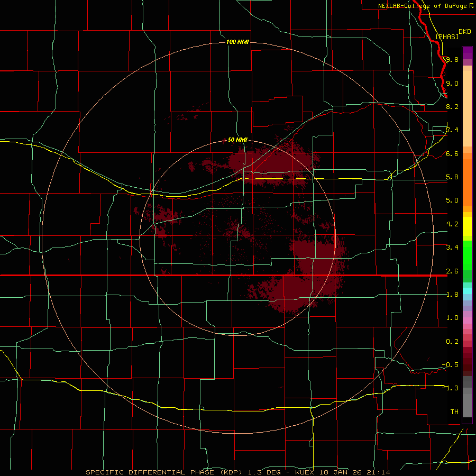Screen dimensions: 476x476
Task: Click the DKD label above the color scale
Action: point(465,31)
